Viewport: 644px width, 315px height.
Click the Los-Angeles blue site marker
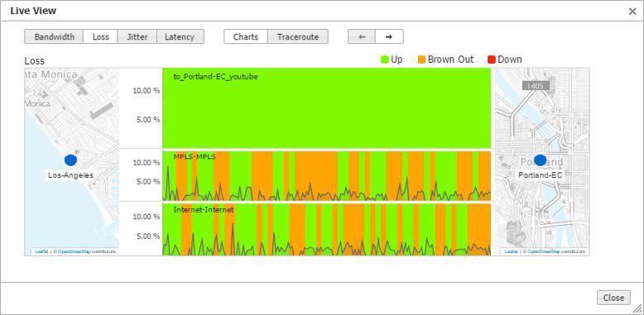[x=70, y=160]
